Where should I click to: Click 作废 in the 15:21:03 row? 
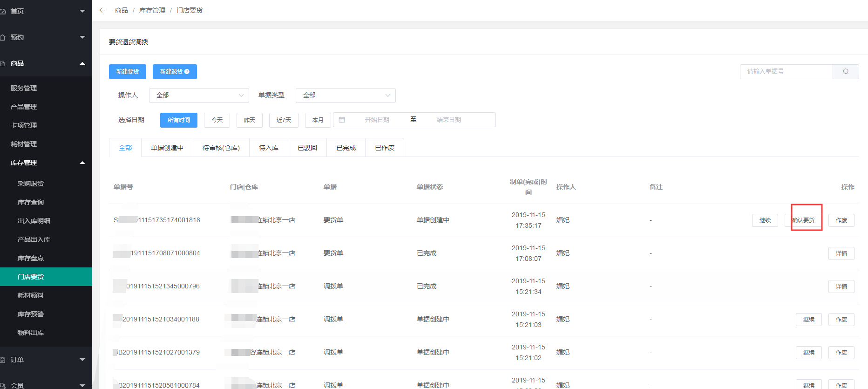click(841, 320)
